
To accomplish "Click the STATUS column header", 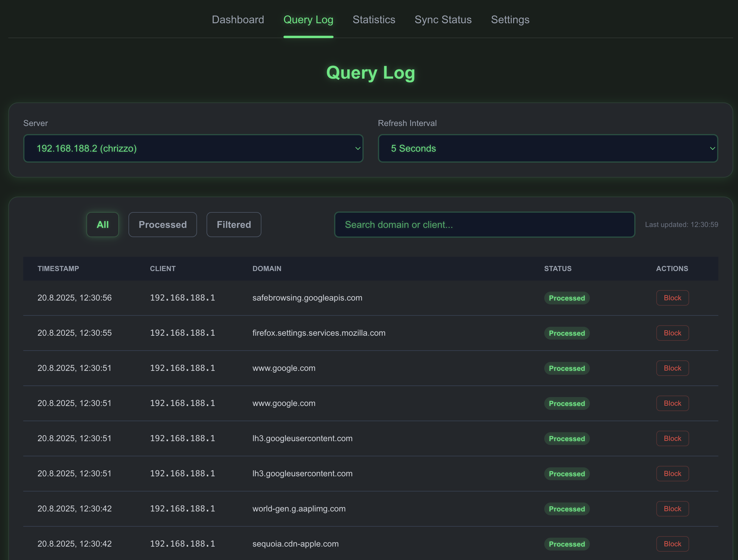I will pyautogui.click(x=558, y=269).
